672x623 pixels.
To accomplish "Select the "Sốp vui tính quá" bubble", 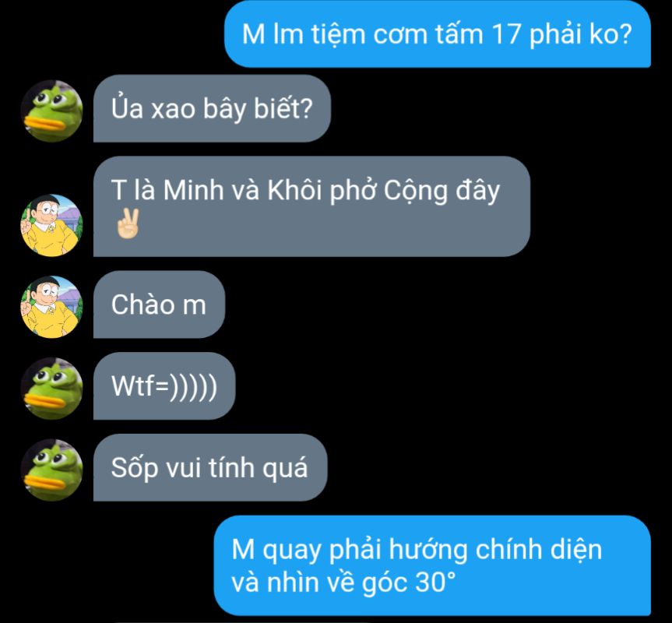I will click(210, 467).
